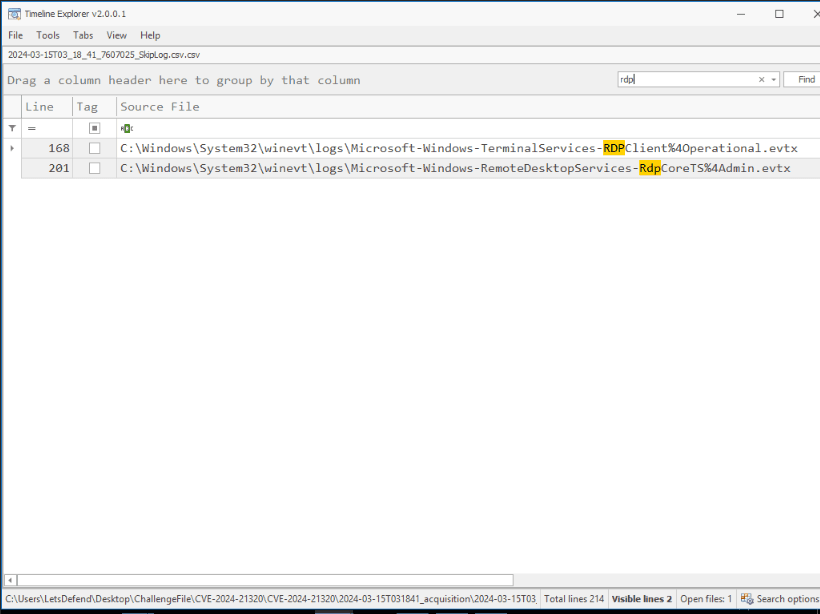Sort by the Tag column header
The height and width of the screenshot is (614, 820).
pyautogui.click(x=94, y=107)
